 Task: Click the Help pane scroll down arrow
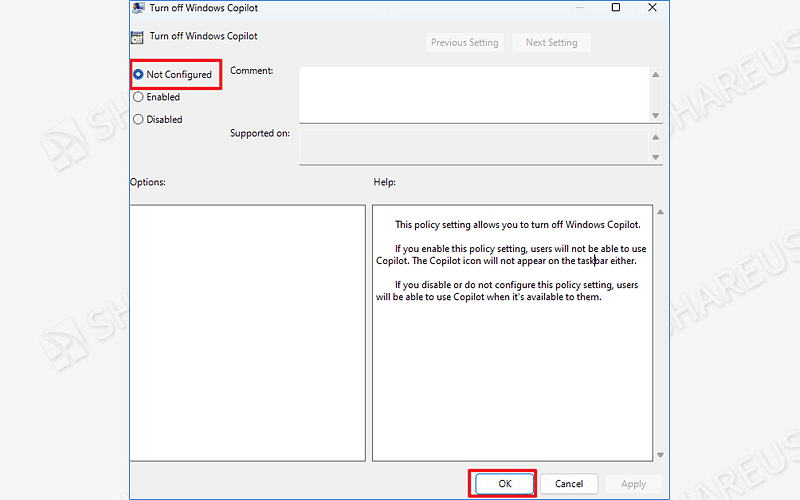click(x=660, y=455)
